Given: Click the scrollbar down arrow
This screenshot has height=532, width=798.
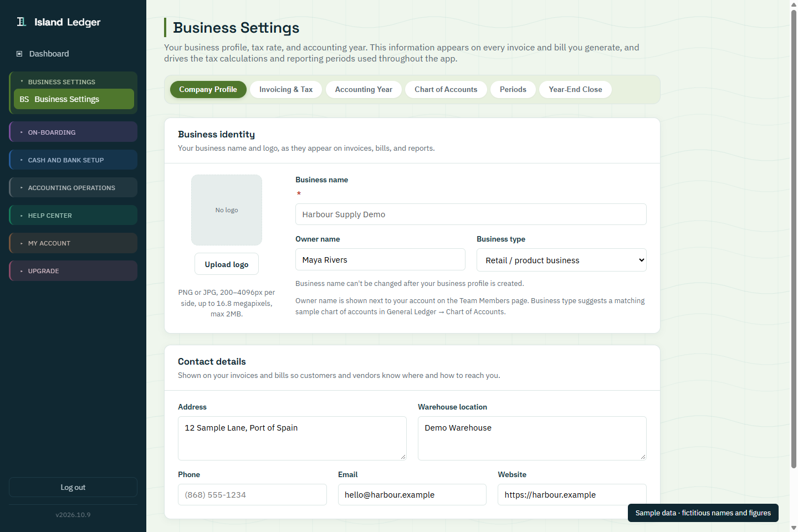Looking at the screenshot, I should coord(794,528).
